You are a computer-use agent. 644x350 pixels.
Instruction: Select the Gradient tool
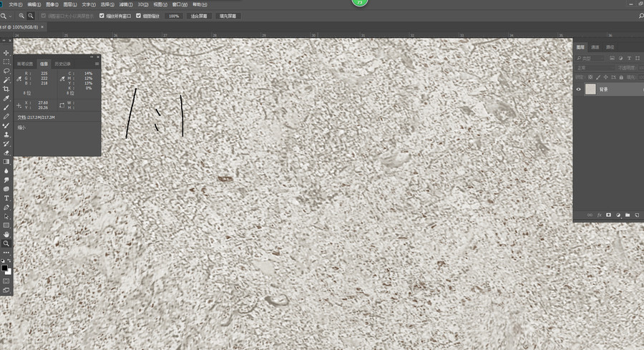[x=6, y=162]
